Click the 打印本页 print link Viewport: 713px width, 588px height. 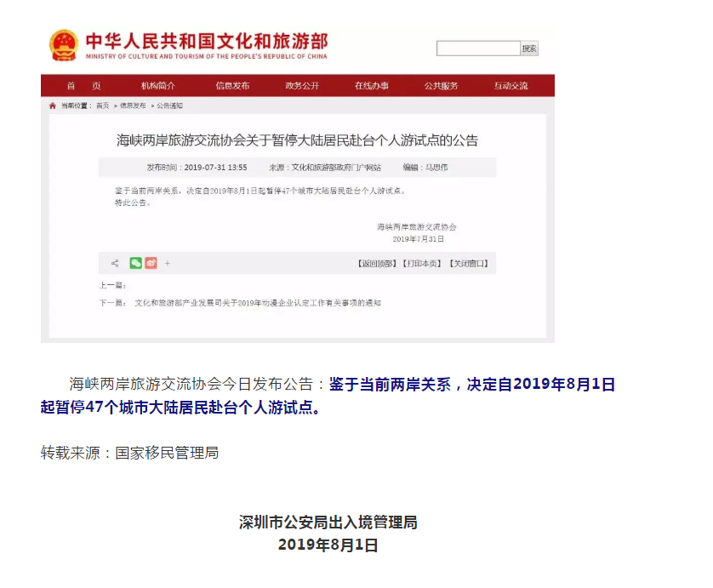coord(422,264)
